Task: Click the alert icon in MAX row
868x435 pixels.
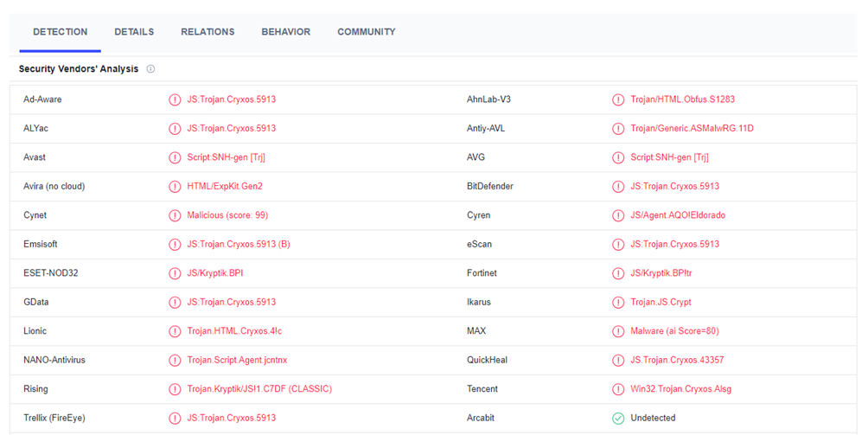Action: [x=618, y=331]
